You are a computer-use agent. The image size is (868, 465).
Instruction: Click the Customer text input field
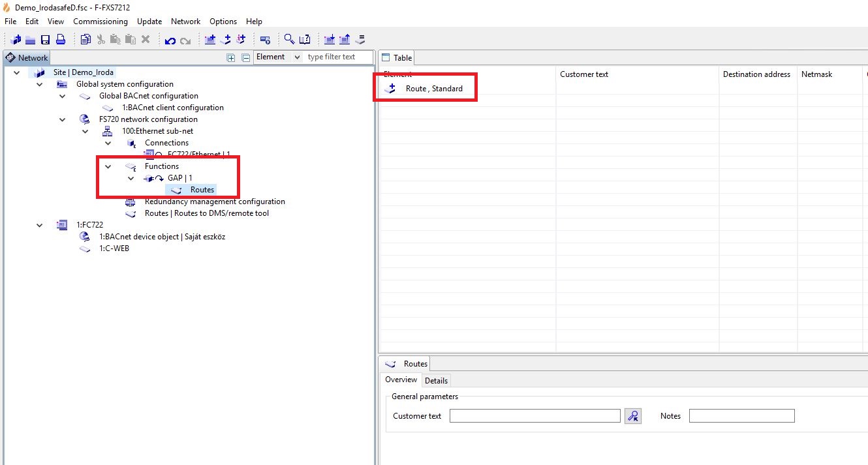[x=535, y=416]
